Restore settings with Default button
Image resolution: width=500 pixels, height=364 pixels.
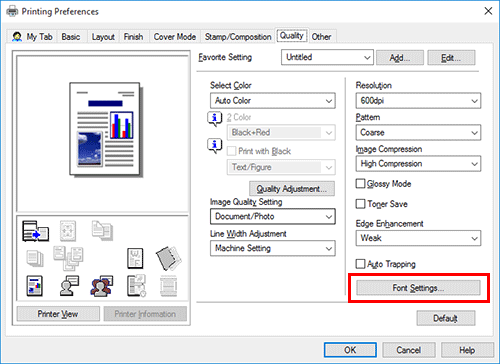click(x=446, y=318)
